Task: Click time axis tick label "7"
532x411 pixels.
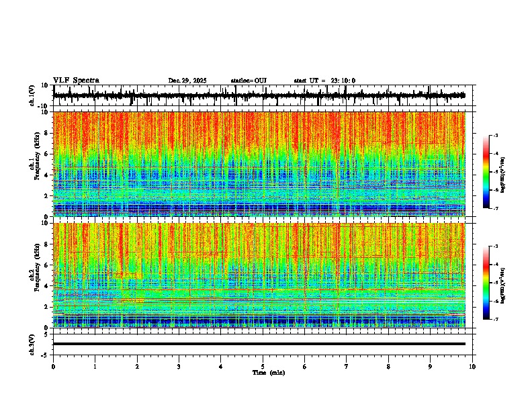Action: pos(347,367)
